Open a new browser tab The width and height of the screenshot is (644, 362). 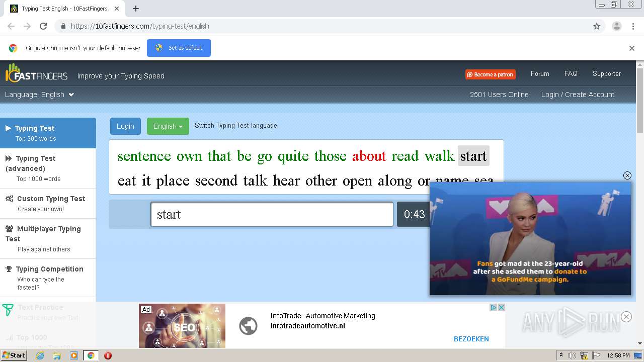pos(136,9)
